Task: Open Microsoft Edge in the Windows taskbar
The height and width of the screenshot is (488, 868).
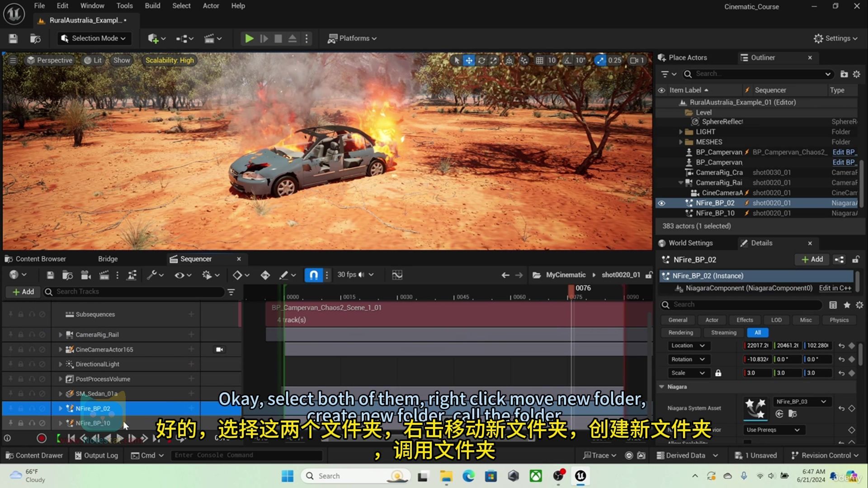Action: pos(468,476)
